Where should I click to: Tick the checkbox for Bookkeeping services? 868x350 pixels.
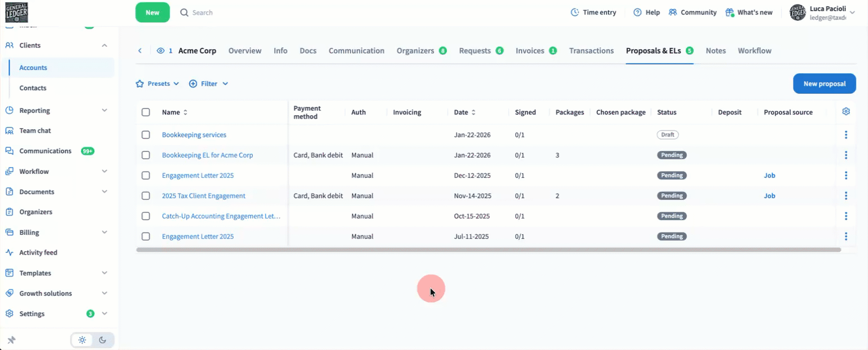146,135
